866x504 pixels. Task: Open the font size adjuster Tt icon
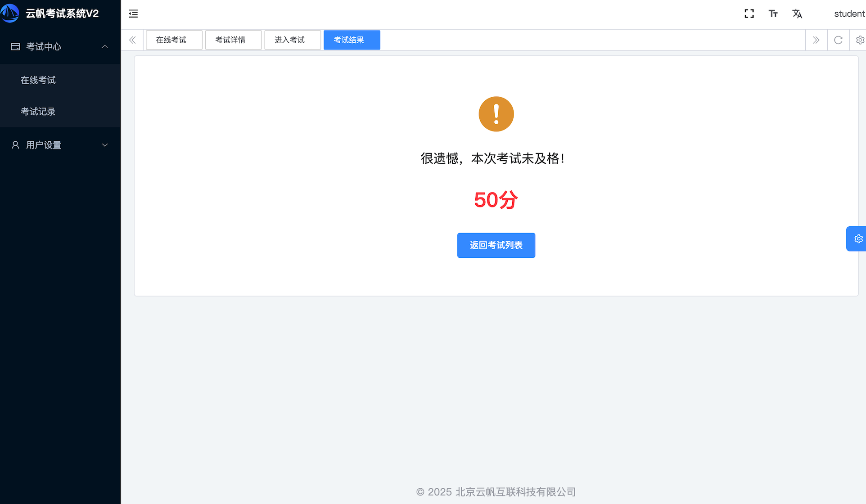point(773,13)
